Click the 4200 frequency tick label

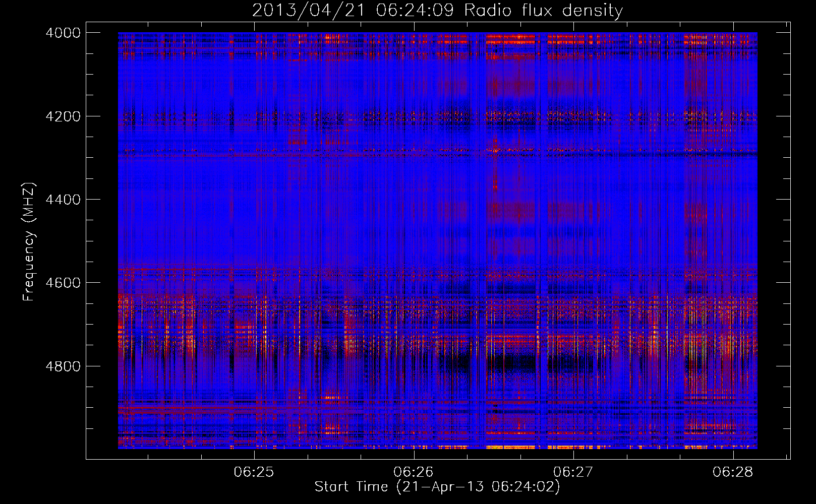click(x=63, y=116)
